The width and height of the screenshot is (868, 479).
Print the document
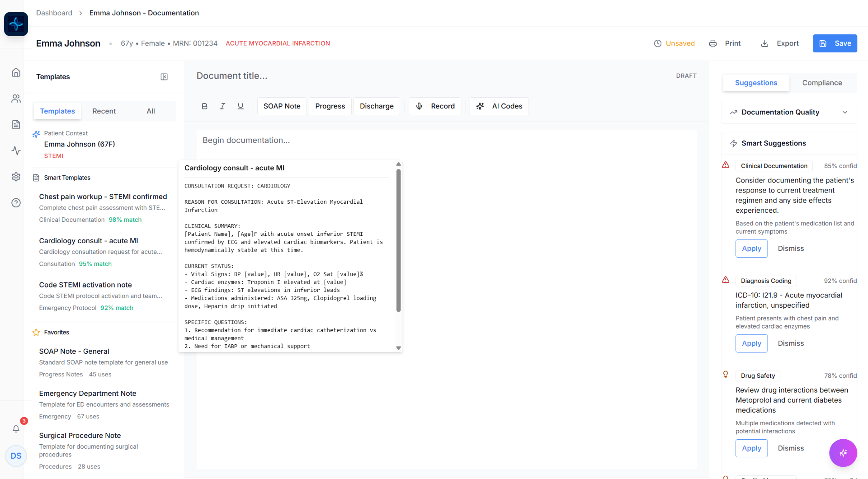pyautogui.click(x=725, y=43)
